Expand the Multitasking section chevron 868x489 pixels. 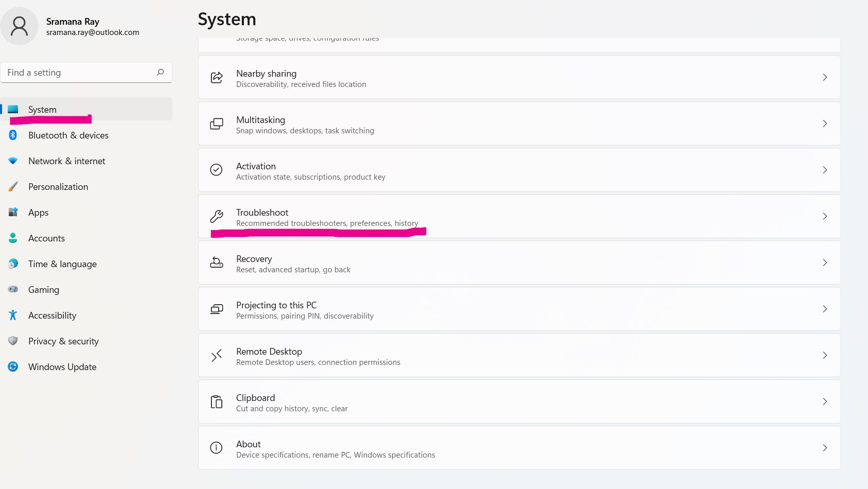[825, 124]
